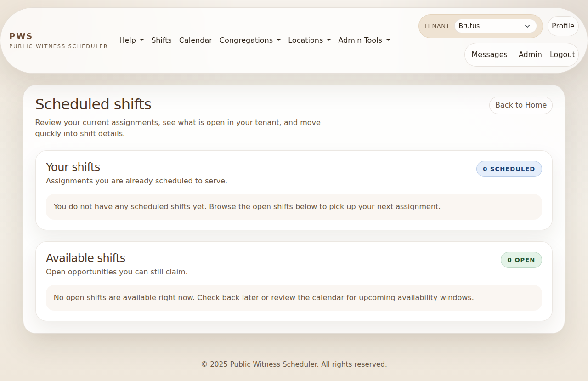Expand the Congregations dropdown

(x=250, y=40)
